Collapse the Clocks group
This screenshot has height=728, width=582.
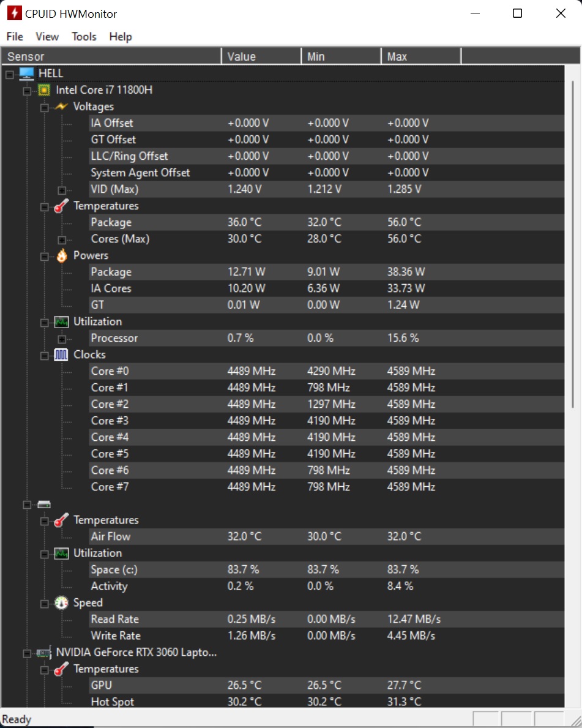(44, 356)
